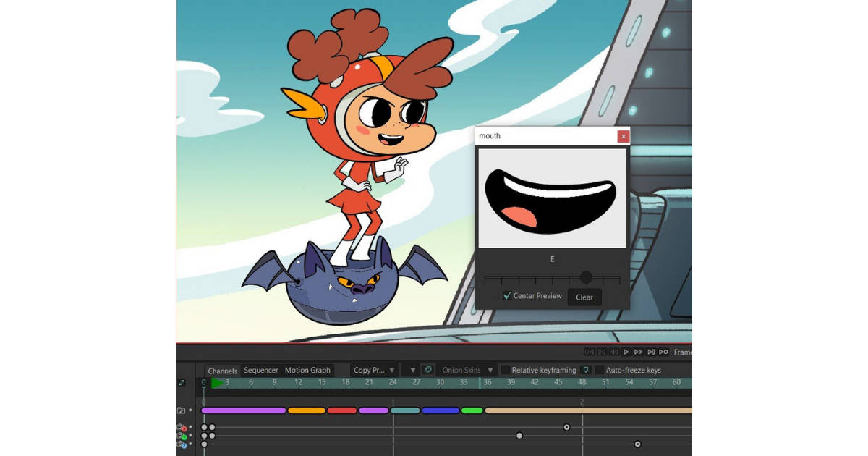
Task: Step forward one frame in playback controls
Action: click(639, 352)
